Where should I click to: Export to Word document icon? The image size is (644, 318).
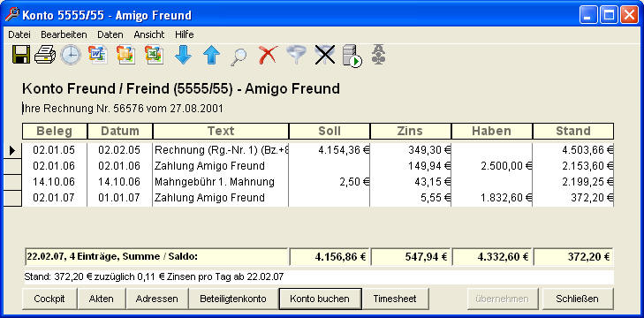(98, 55)
